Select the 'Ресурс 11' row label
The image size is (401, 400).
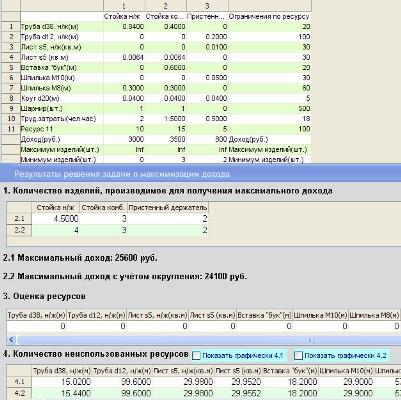tap(62, 129)
